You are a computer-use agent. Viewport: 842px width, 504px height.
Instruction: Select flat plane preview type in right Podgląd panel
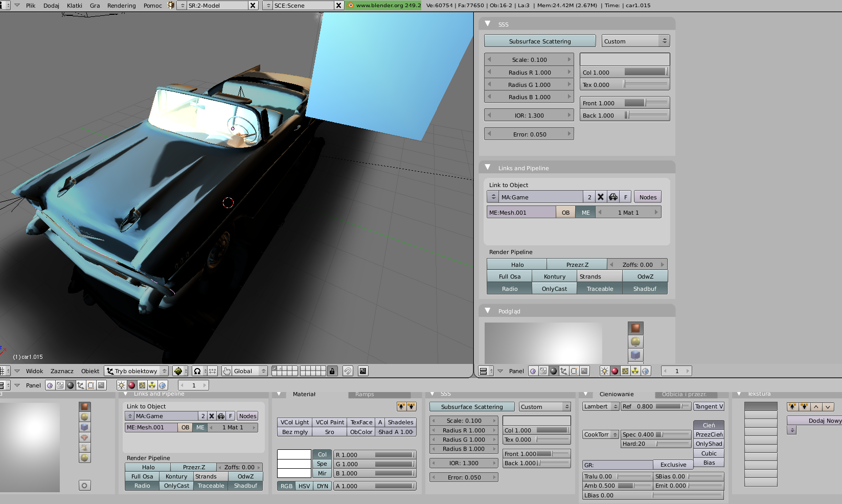click(x=635, y=328)
